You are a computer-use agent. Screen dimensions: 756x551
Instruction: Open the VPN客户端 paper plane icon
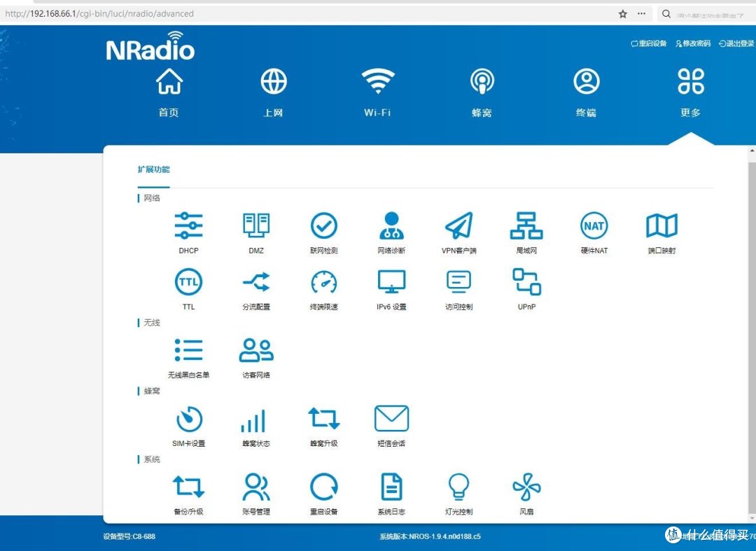click(x=459, y=225)
